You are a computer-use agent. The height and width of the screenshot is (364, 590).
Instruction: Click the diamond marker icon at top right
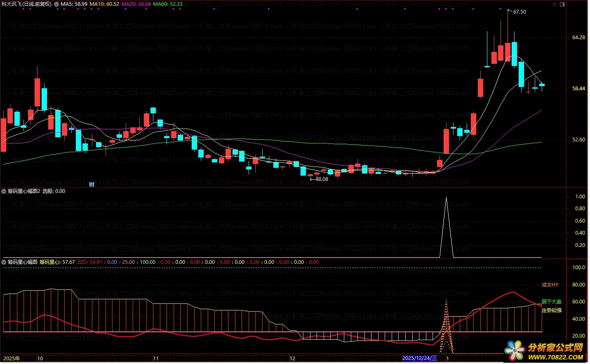pyautogui.click(x=555, y=4)
